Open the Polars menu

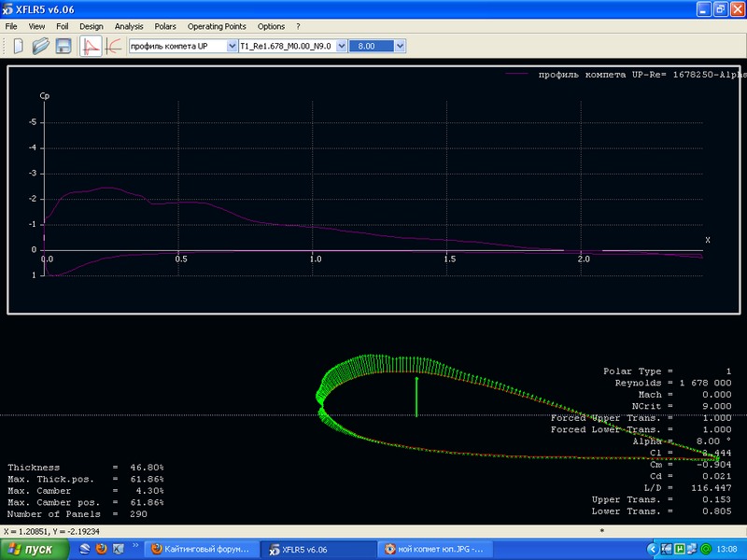(165, 26)
